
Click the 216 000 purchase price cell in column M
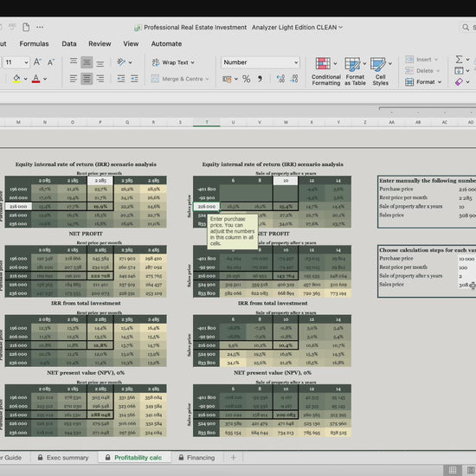18,207
